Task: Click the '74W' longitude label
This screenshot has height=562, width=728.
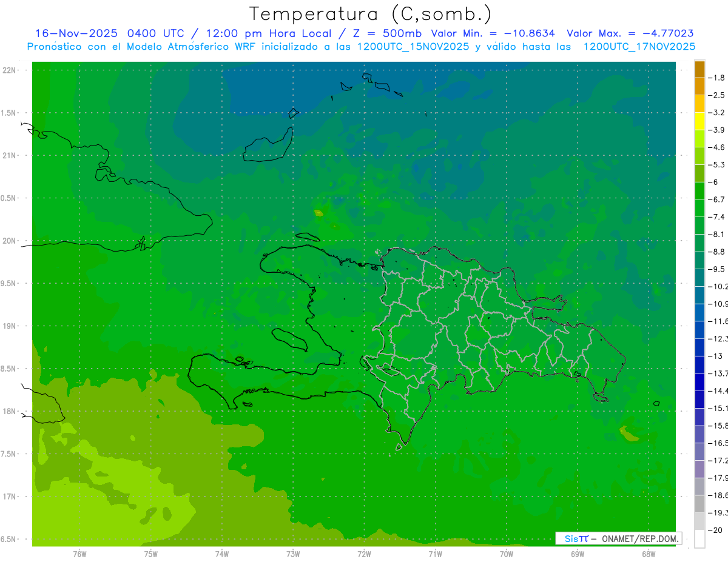Action: [x=222, y=554]
